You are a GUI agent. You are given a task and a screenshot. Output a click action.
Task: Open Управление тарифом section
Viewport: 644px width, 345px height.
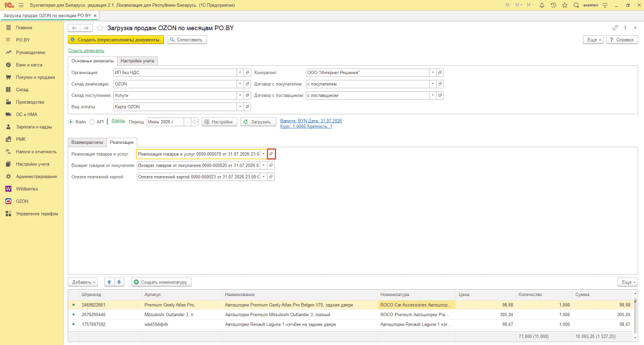click(37, 214)
